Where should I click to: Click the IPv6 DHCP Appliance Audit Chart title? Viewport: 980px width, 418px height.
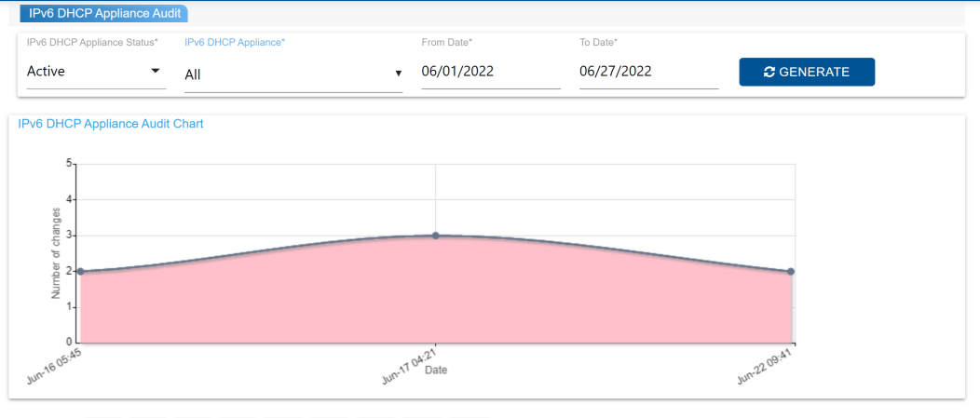(x=111, y=123)
